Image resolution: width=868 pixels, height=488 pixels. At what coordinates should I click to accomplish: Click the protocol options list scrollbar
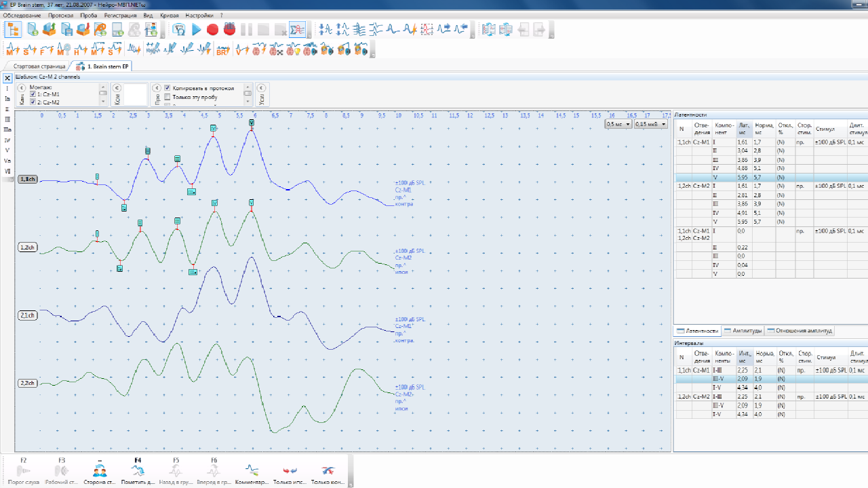tap(249, 95)
